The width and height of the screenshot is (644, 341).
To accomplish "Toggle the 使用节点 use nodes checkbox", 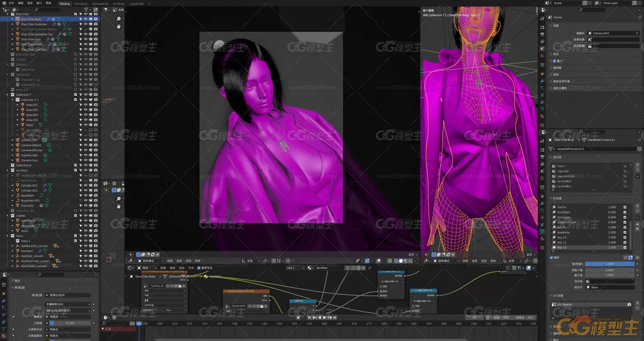I will pyautogui.click(x=199, y=268).
